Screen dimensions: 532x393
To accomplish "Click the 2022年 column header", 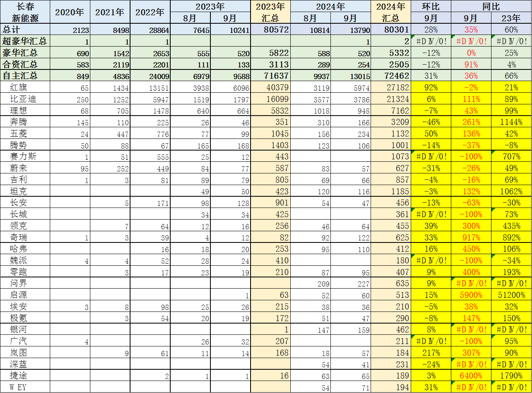I will click(x=150, y=12).
